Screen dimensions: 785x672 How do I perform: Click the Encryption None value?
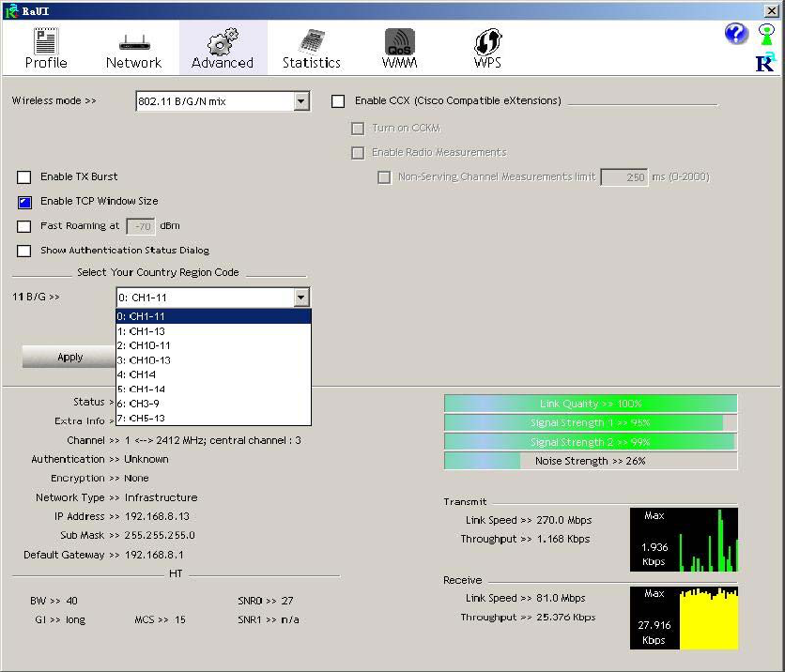137,479
